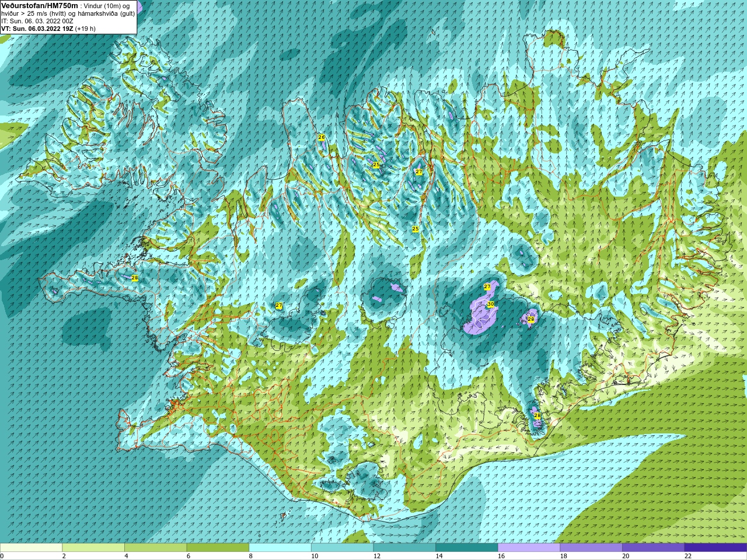This screenshot has height=560, width=747.
Task: Click the 20–22 m/s violet legend swatch
Action: coord(654,548)
